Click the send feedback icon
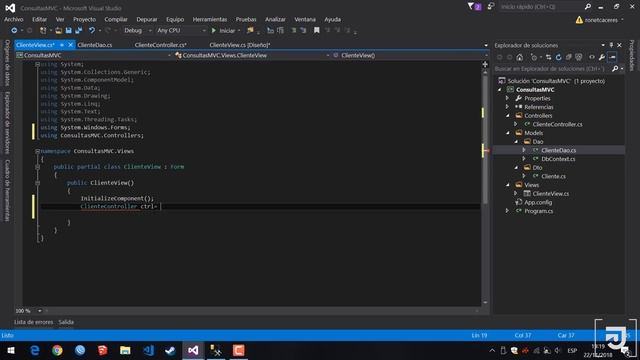 [x=490, y=7]
